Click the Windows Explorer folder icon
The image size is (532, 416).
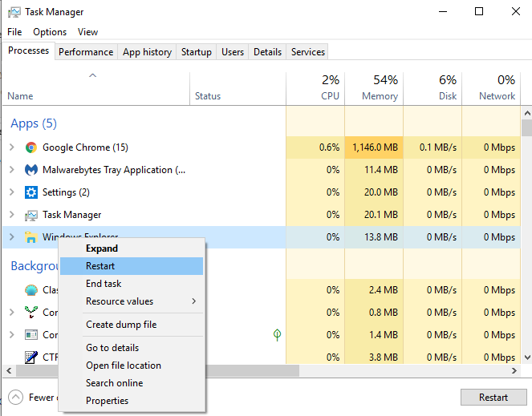(x=31, y=237)
